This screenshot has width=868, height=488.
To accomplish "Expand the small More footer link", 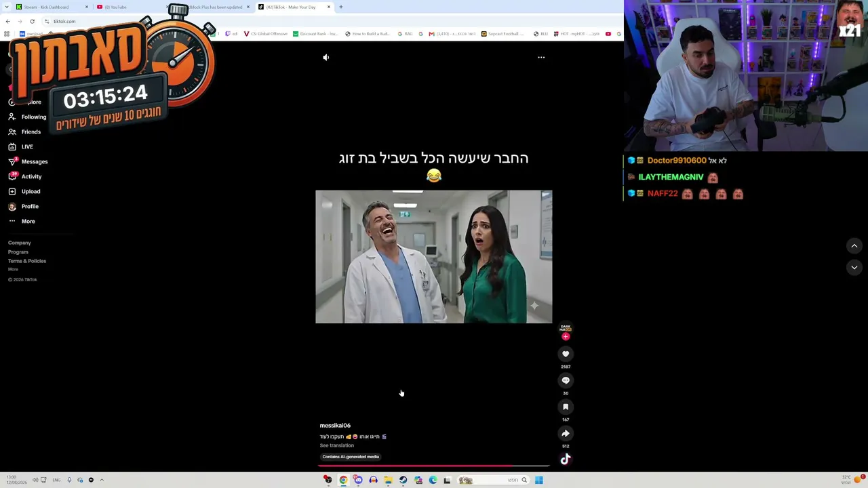I will 13,269.
